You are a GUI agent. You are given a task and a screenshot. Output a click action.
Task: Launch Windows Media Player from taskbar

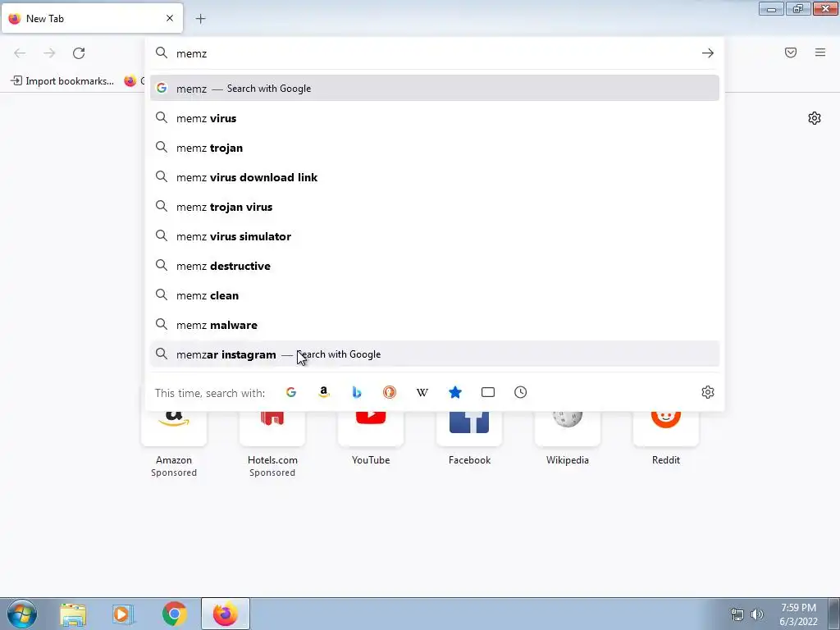(123, 614)
